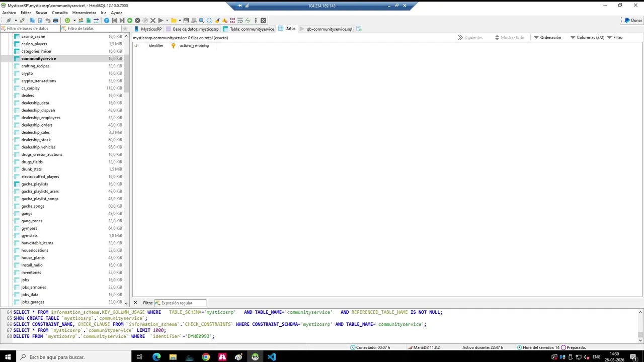Screen dimensions: 644x362
Task: Open the Consulta menu
Action: (x=60, y=13)
